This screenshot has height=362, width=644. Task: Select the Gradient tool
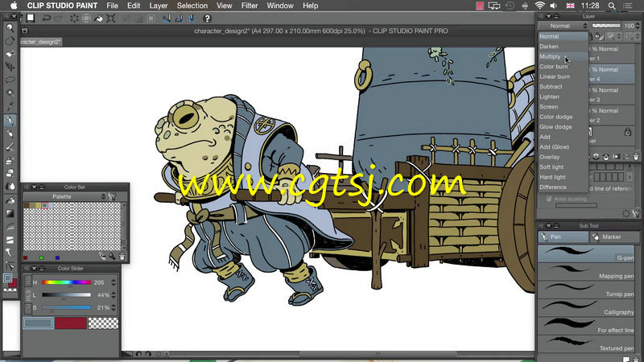point(10,213)
